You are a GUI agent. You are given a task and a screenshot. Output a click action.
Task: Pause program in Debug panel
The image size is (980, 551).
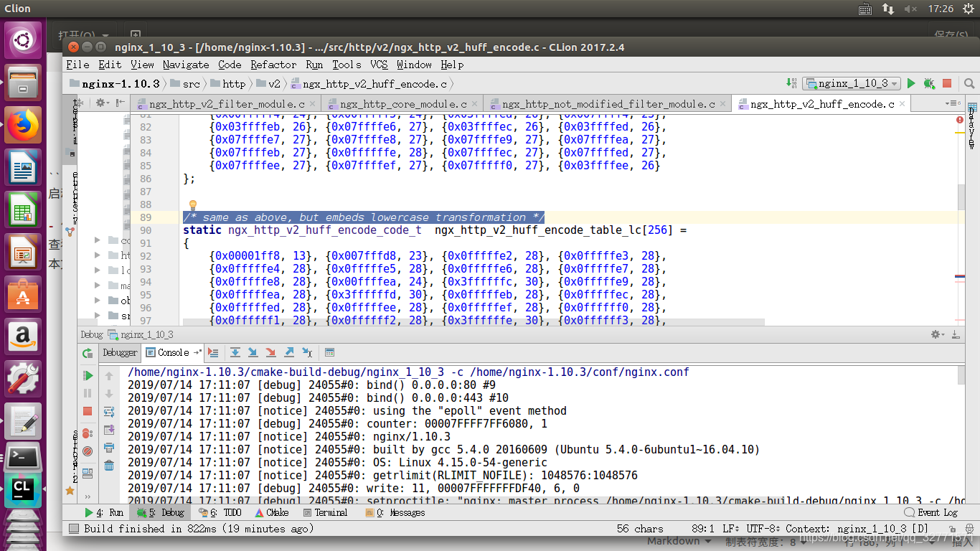pyautogui.click(x=88, y=393)
